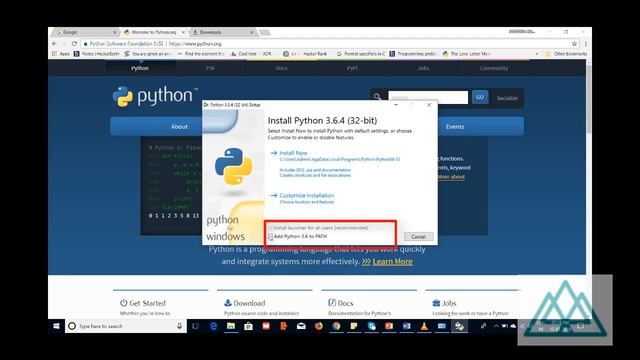This screenshot has width=640, height=360.
Task: Switch to Welcome to Python.org tab
Action: click(x=154, y=32)
